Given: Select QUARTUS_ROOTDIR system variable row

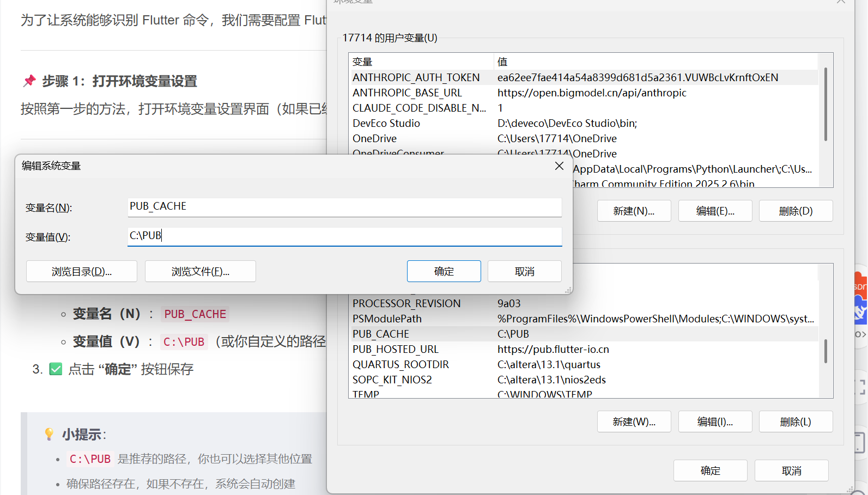Looking at the screenshot, I should pos(583,364).
